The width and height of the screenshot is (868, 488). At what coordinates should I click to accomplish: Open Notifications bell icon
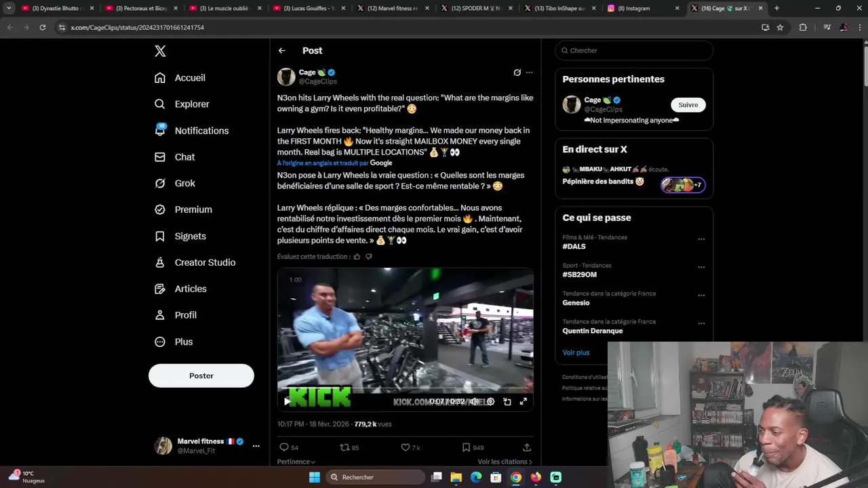tap(160, 130)
